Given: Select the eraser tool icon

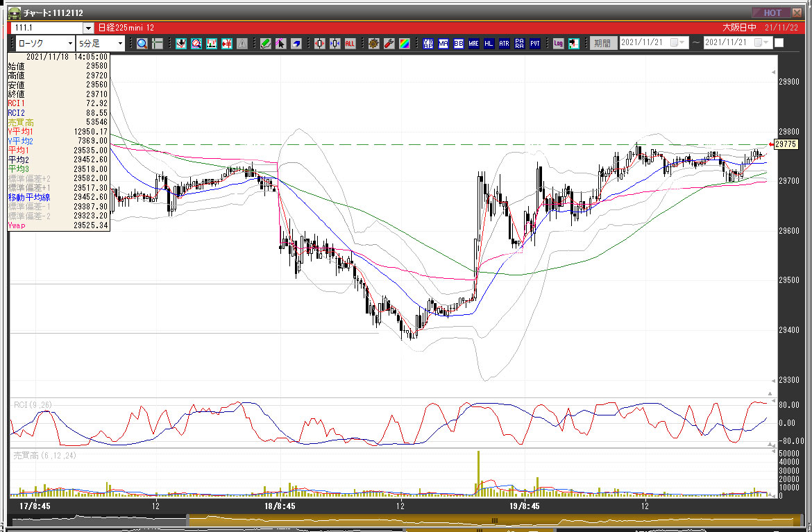Looking at the screenshot, I should tap(296, 44).
